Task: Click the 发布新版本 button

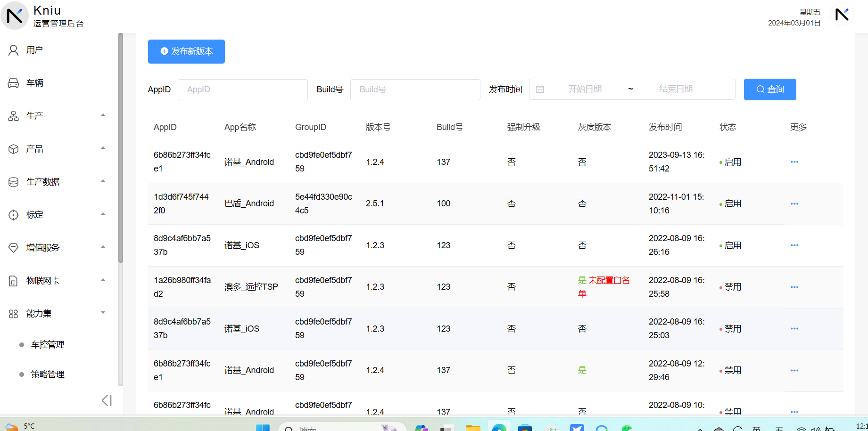Action: coord(186,51)
